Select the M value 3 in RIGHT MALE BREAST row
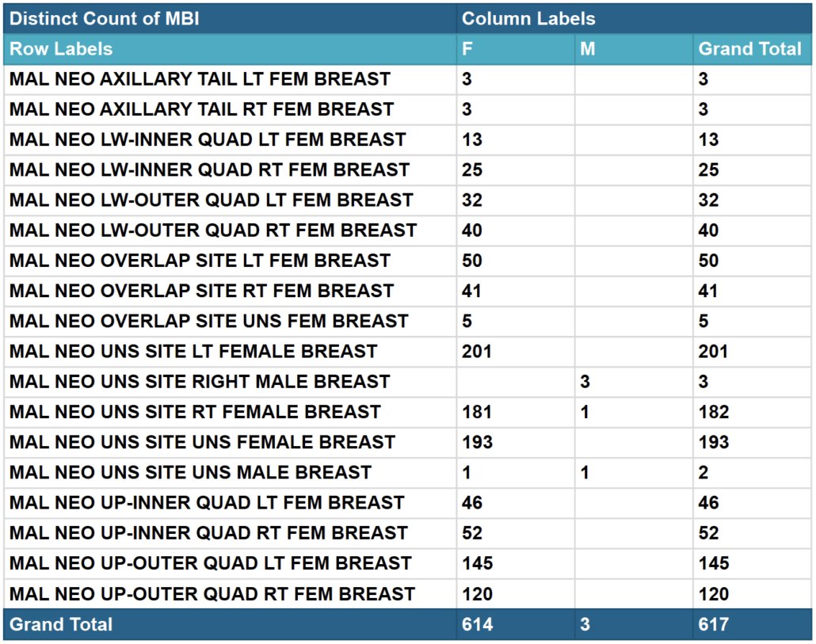816x644 pixels. pyautogui.click(x=585, y=382)
